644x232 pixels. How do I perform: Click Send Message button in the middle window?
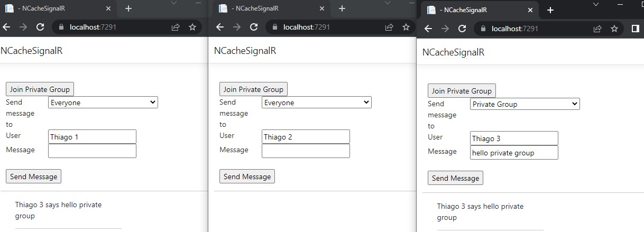[x=247, y=177]
